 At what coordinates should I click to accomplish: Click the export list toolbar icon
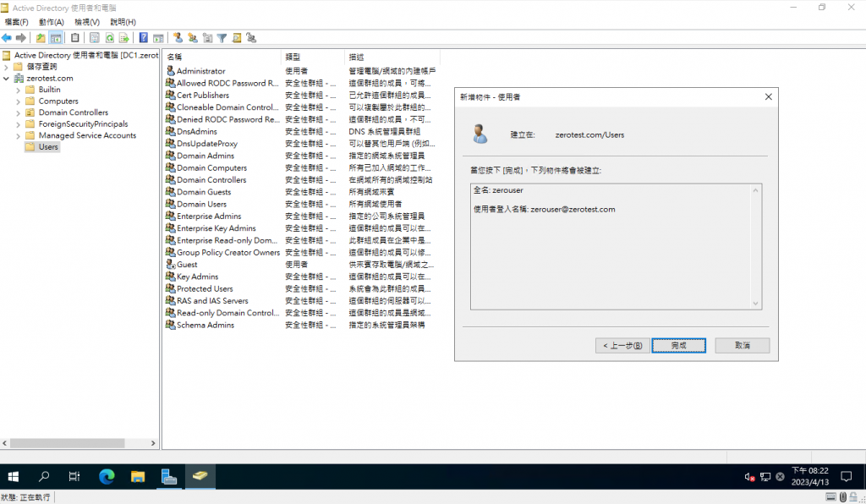(x=123, y=38)
